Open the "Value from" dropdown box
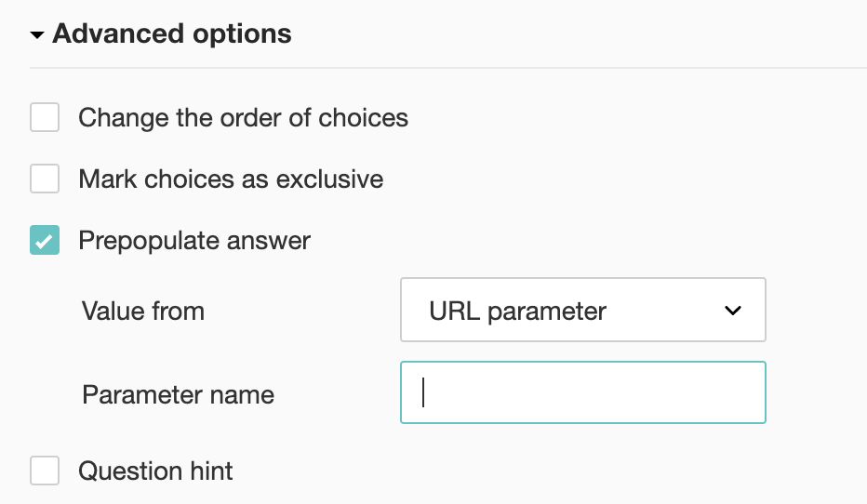The image size is (867, 504). [x=582, y=310]
